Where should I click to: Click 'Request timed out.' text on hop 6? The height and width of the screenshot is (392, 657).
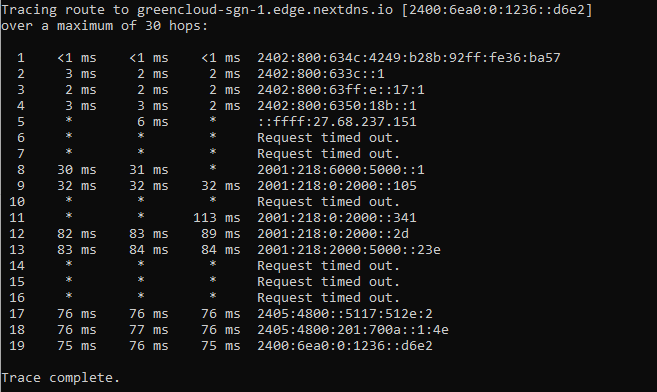[328, 138]
